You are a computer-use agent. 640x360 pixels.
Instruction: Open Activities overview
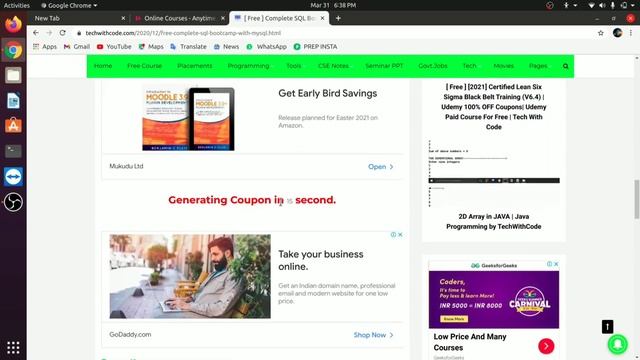click(x=17, y=5)
